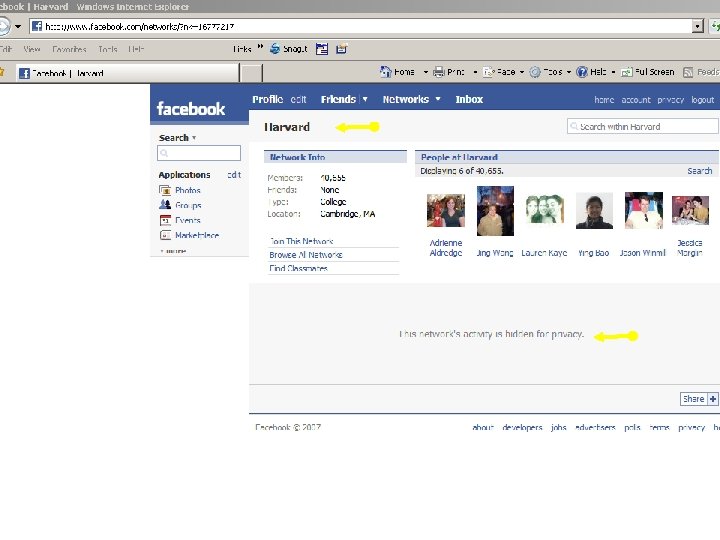The height and width of the screenshot is (540, 720).
Task: Click the Photos application icon
Action: click(x=165, y=190)
